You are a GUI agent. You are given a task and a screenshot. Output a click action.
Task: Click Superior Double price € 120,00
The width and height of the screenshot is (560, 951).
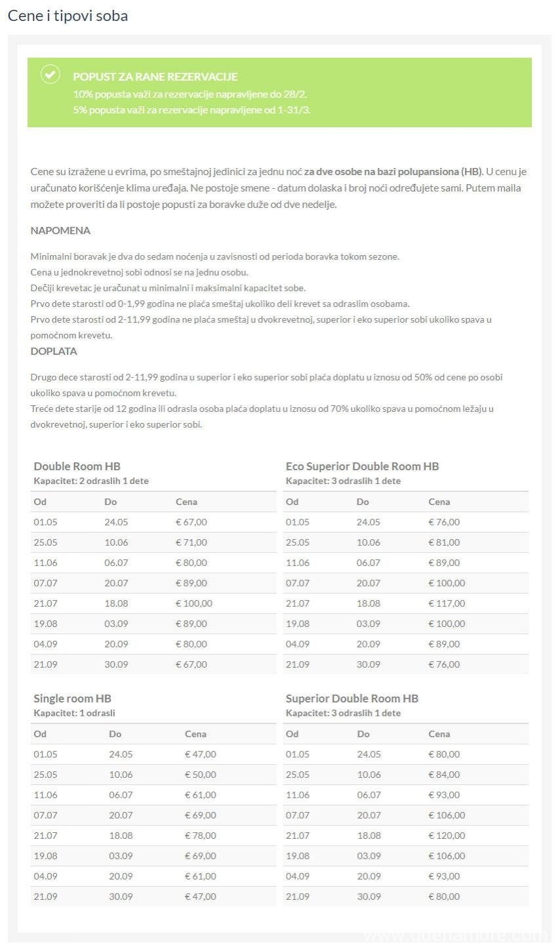(x=446, y=836)
